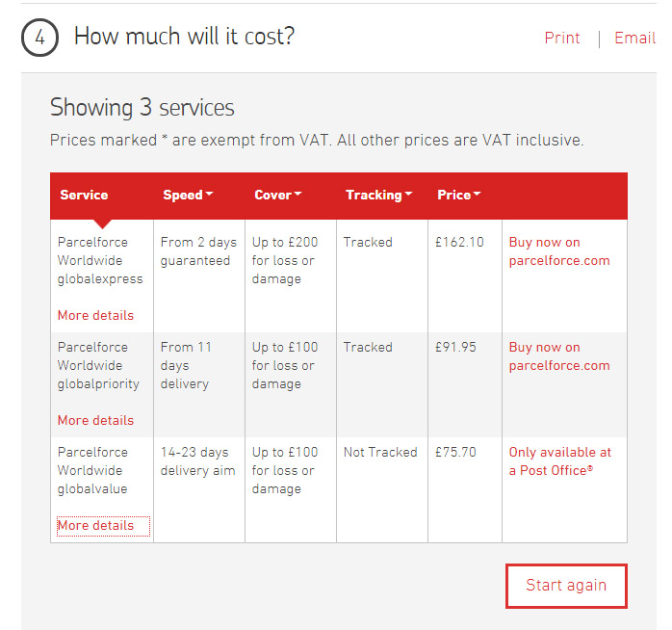Click the Service column header
This screenshot has width=672, height=630.
click(84, 195)
